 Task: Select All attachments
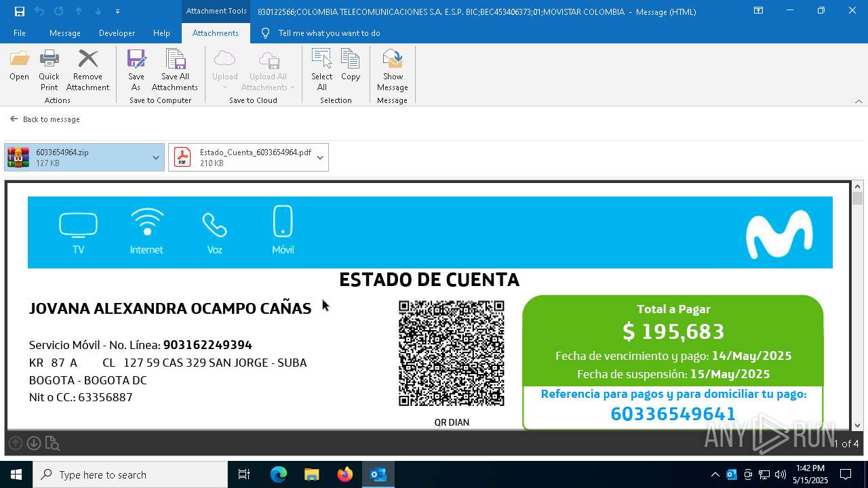pos(321,70)
